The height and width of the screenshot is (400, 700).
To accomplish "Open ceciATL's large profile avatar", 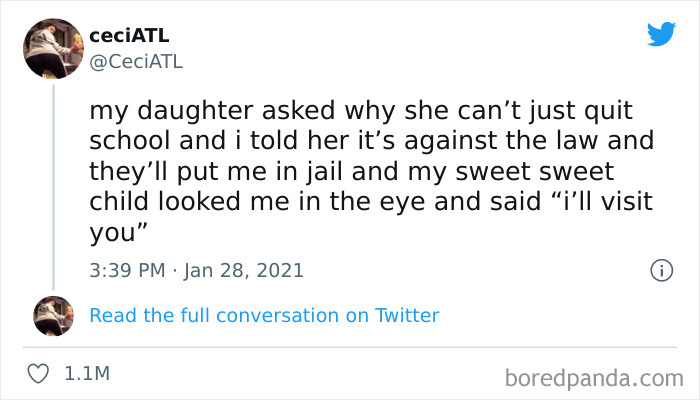I will tap(54, 50).
